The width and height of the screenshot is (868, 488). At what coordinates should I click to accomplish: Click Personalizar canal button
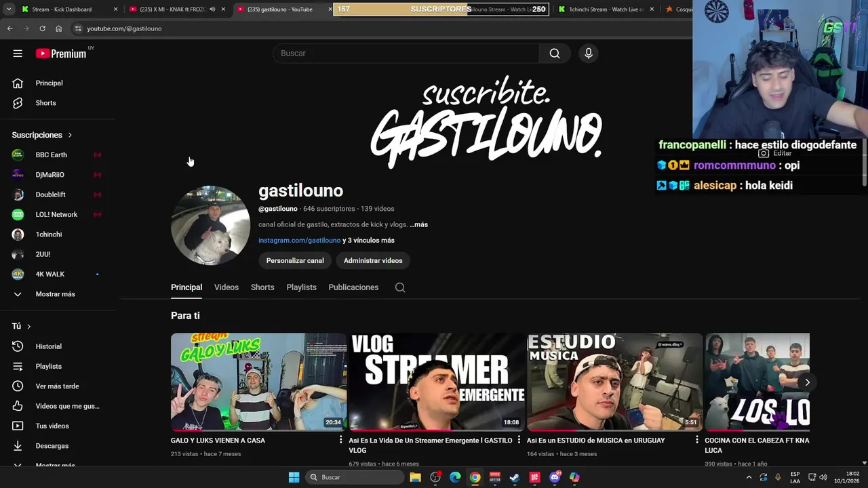click(295, 260)
